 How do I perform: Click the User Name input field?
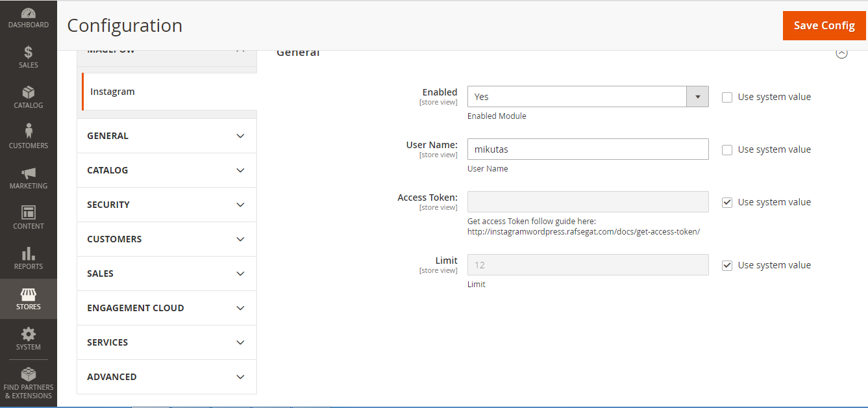(x=588, y=149)
